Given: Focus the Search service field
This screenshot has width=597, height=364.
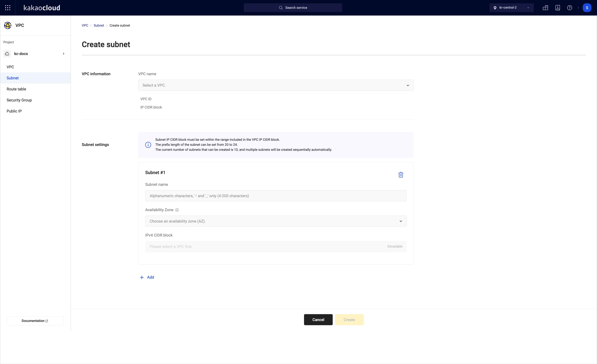Looking at the screenshot, I should [293, 8].
